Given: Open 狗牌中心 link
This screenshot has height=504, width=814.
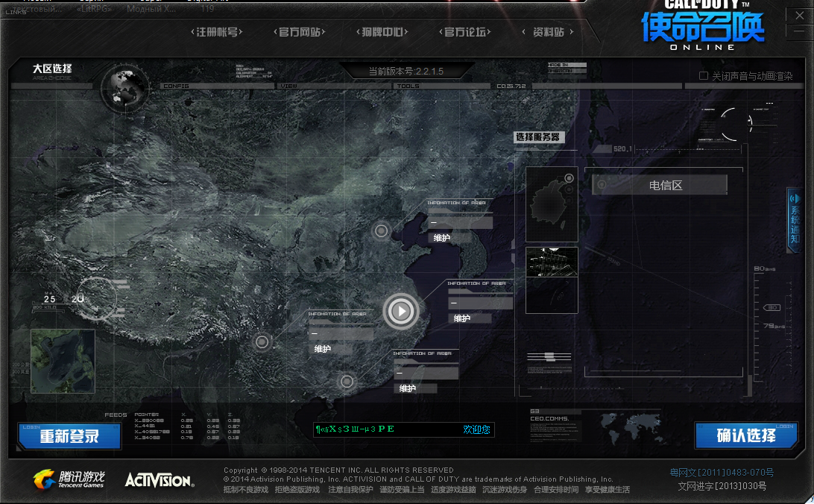Looking at the screenshot, I should (x=382, y=32).
